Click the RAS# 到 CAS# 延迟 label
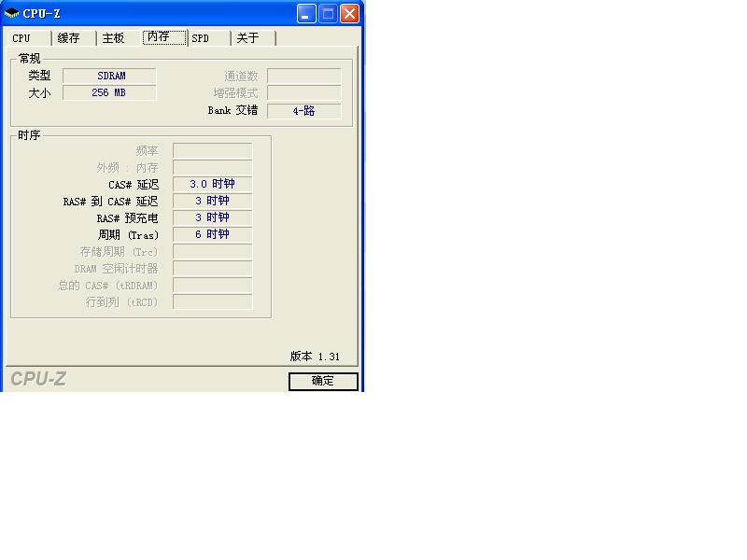Image resolution: width=747 pixels, height=560 pixels. 110,202
